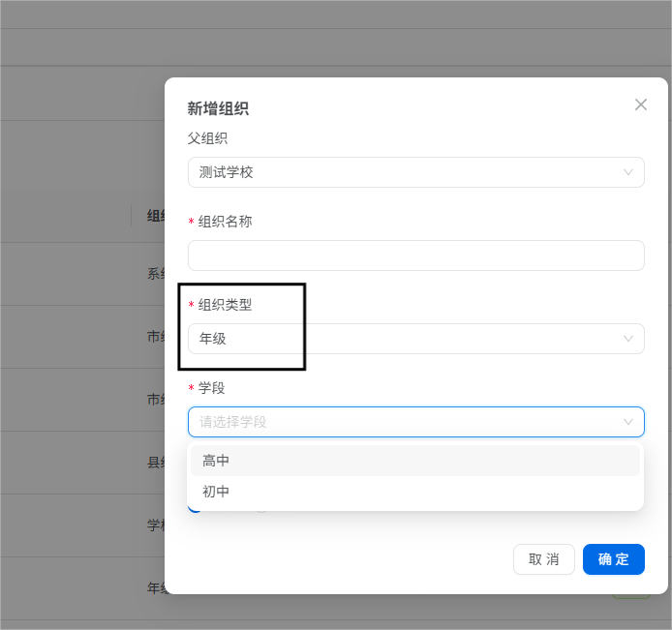Screen dimensions: 672x630
Task: Close the 新增组织 dialog with the X
Action: point(641,105)
